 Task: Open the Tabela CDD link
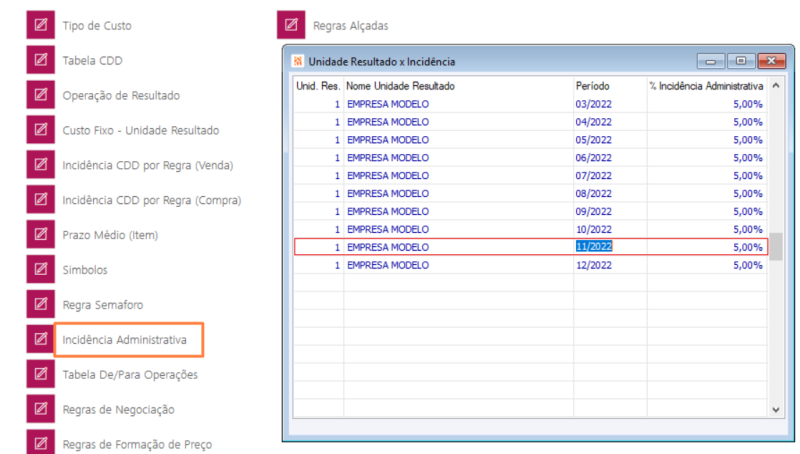pyautogui.click(x=92, y=60)
